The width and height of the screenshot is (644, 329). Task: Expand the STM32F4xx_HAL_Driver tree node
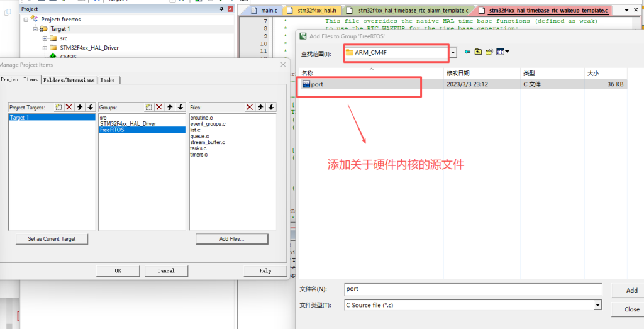(45, 48)
